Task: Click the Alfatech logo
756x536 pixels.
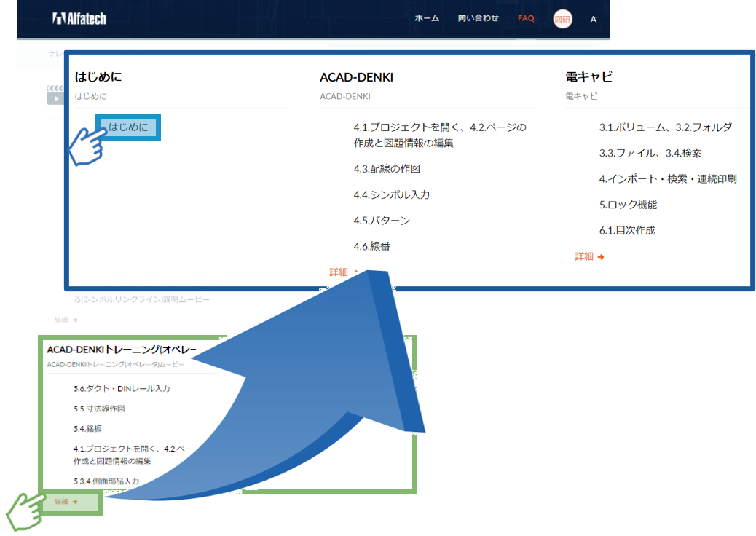Action: click(x=79, y=19)
